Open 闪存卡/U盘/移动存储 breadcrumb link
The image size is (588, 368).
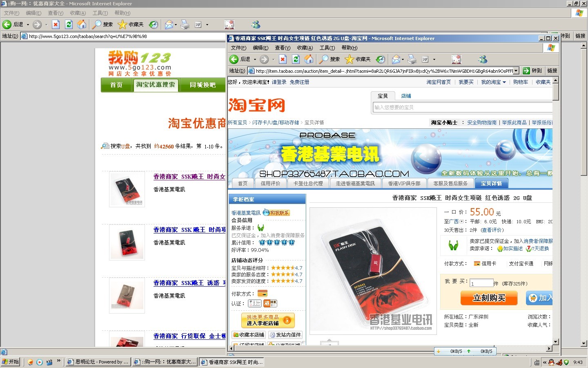tap(276, 123)
